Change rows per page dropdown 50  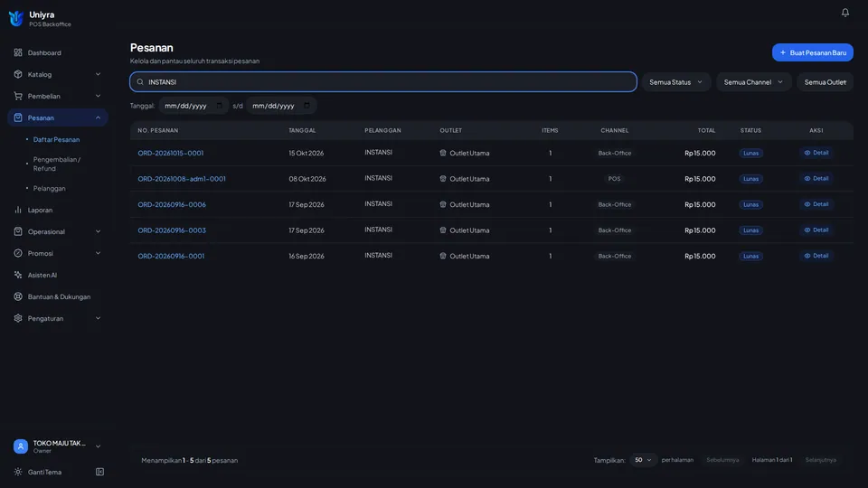(x=643, y=460)
